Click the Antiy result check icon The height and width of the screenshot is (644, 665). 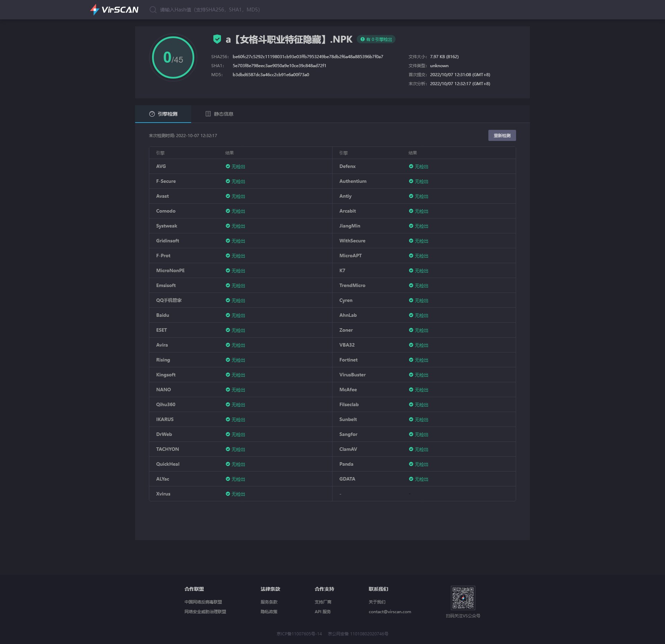coord(411,196)
